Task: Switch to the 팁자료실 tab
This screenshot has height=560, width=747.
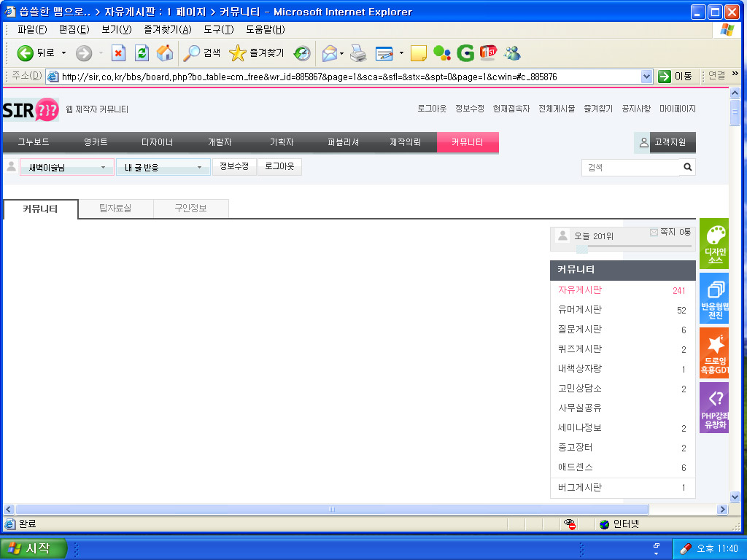Action: coord(115,209)
